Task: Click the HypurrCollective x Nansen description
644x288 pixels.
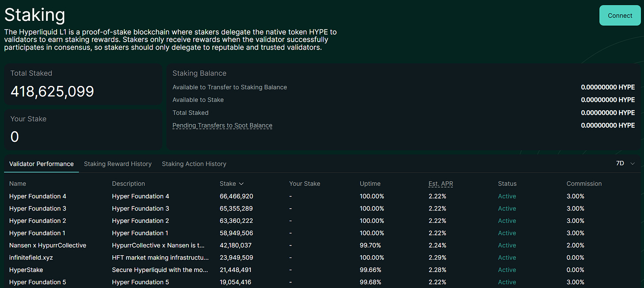Action: 158,245
